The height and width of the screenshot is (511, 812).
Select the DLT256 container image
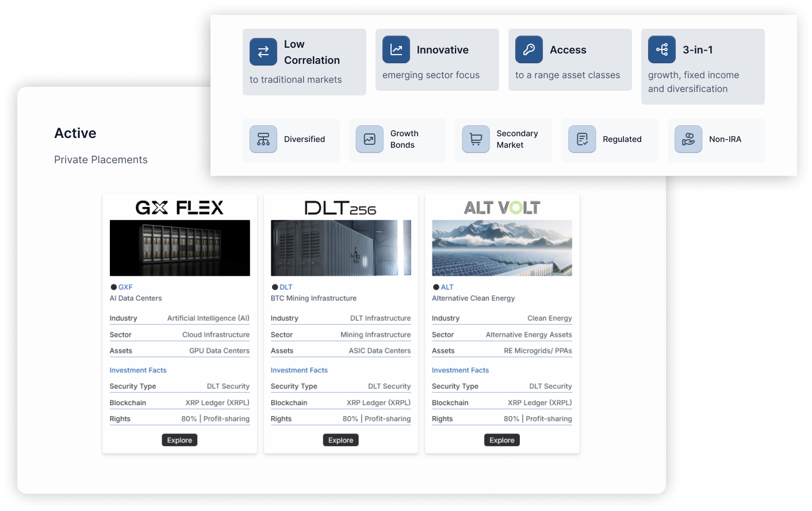point(341,248)
